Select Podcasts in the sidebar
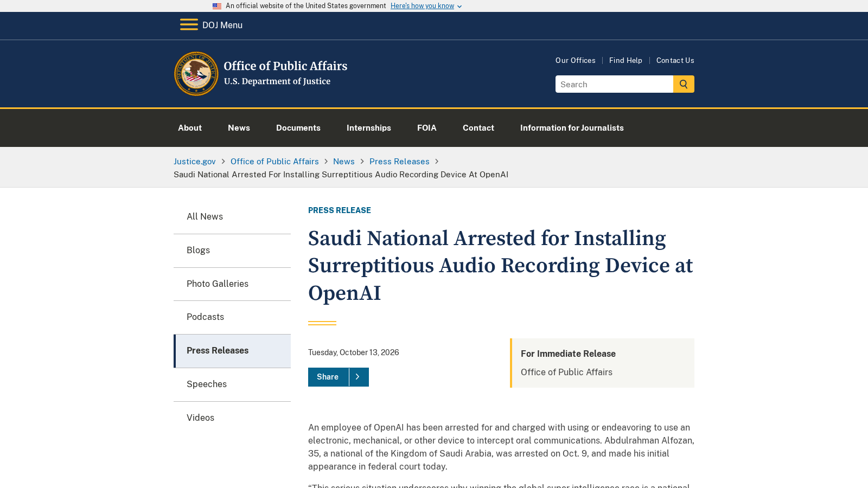Screen dimensions: 868x488 pyautogui.click(x=232, y=317)
